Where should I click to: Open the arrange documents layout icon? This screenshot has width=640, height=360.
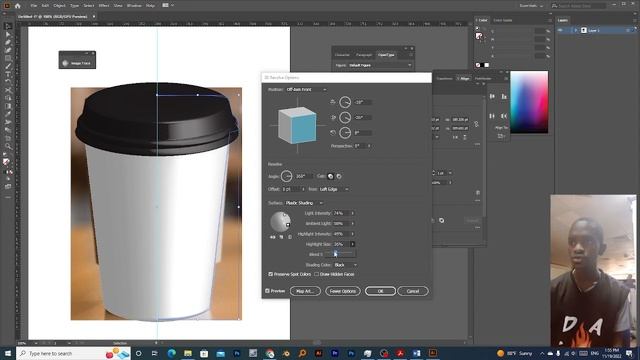click(x=165, y=6)
